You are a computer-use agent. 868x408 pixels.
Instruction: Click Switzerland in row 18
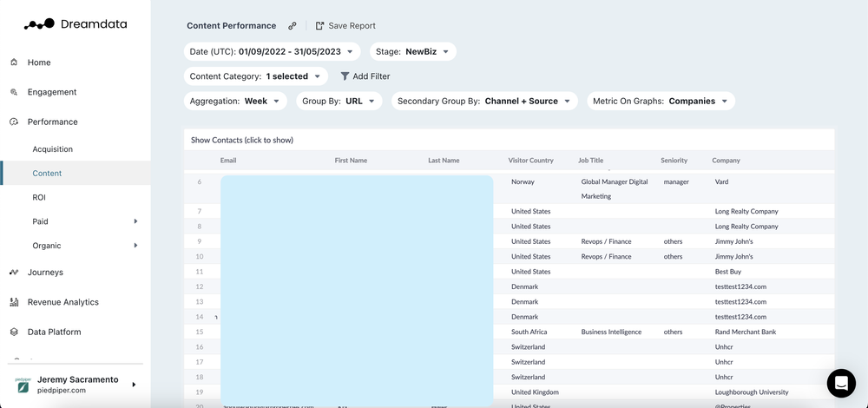click(528, 377)
